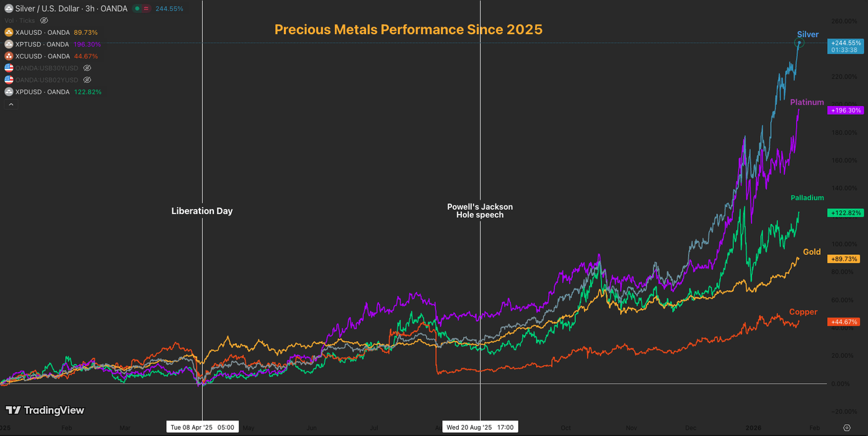Screen dimensions: 868x436
Task: Click the Tue 08 Apr '25 date marker
Action: pos(202,427)
